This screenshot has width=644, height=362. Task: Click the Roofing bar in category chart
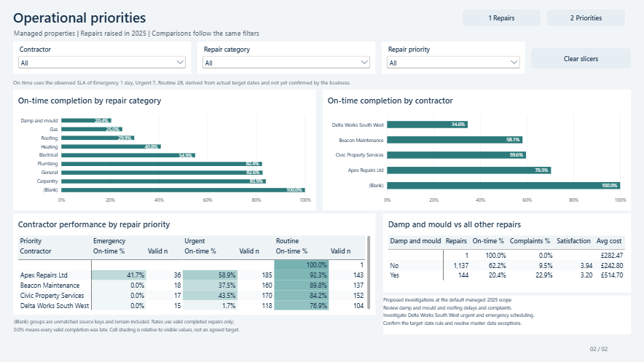coord(98,138)
